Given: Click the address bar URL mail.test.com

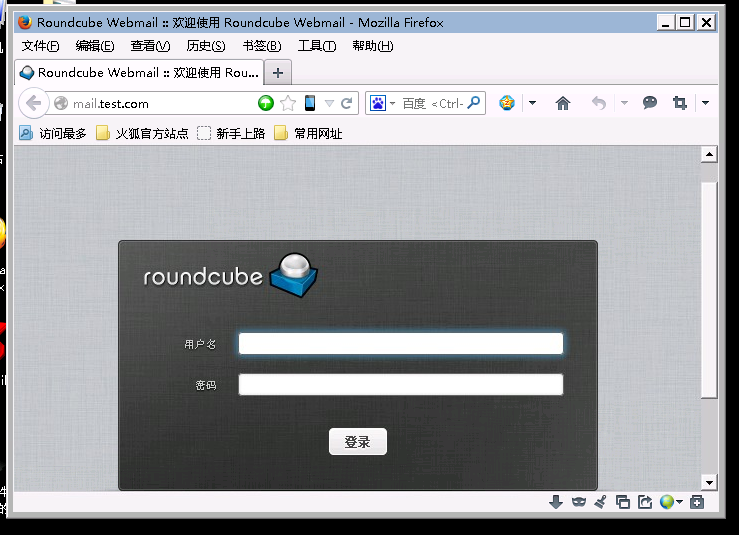Looking at the screenshot, I should tap(111, 104).
